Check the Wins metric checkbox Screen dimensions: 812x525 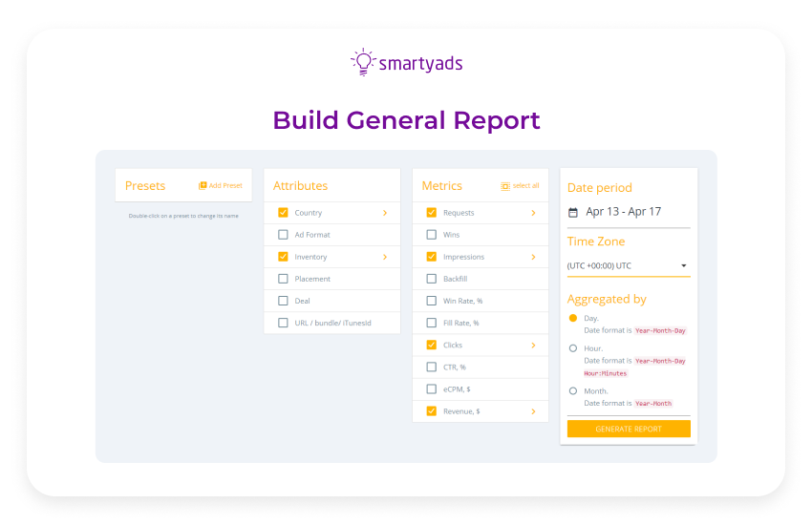point(432,235)
